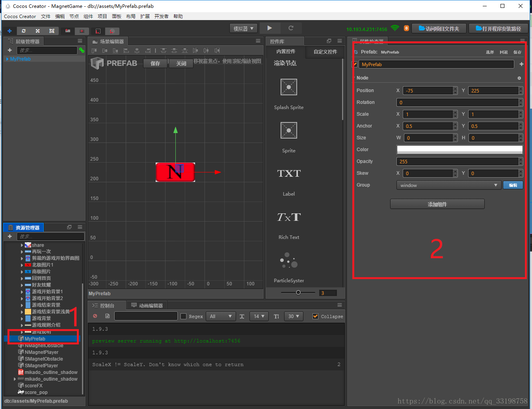The image size is (532, 409).
Task: Click Position X input field
Action: 428,91
